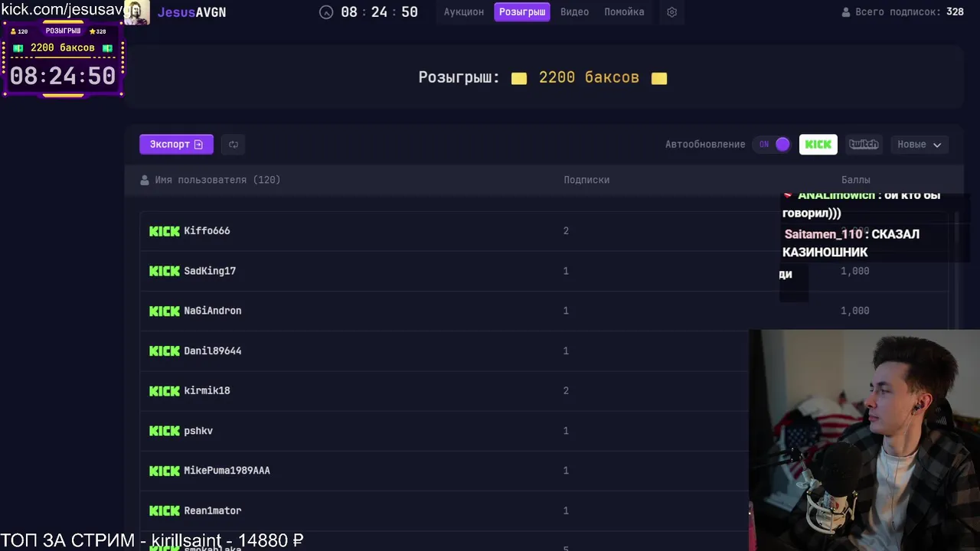Select the MikePuma1989AAA username
The height and width of the screenshot is (551, 980).
tap(227, 471)
